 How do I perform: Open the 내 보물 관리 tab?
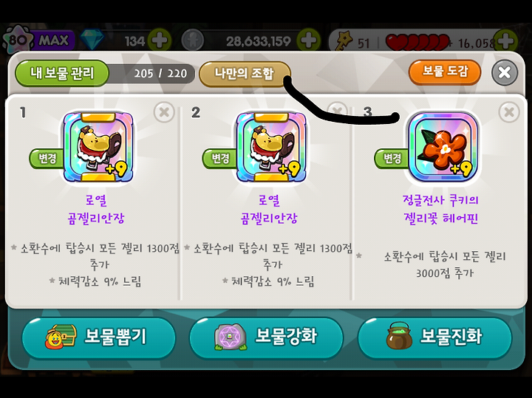click(62, 73)
